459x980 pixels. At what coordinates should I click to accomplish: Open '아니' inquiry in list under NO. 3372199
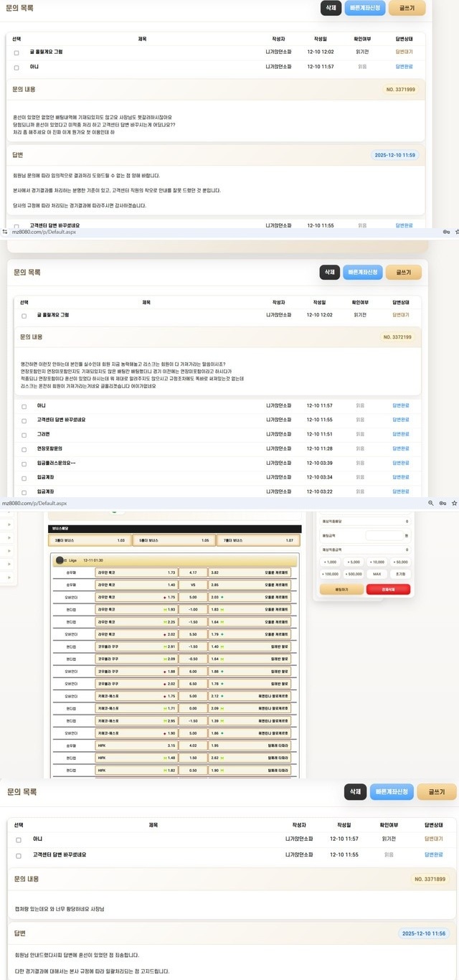point(41,405)
